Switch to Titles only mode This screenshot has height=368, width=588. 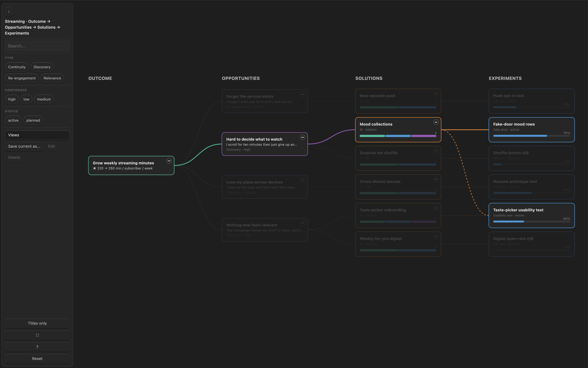37,323
